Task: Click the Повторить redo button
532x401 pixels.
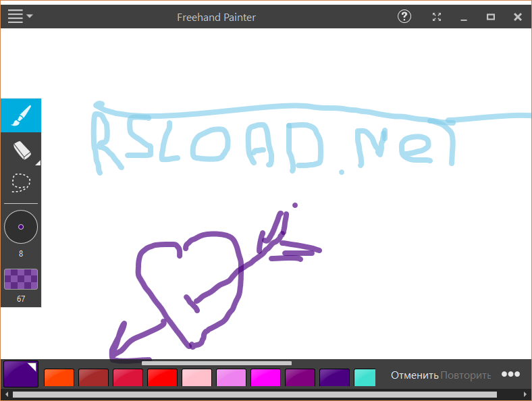Action: (x=466, y=375)
